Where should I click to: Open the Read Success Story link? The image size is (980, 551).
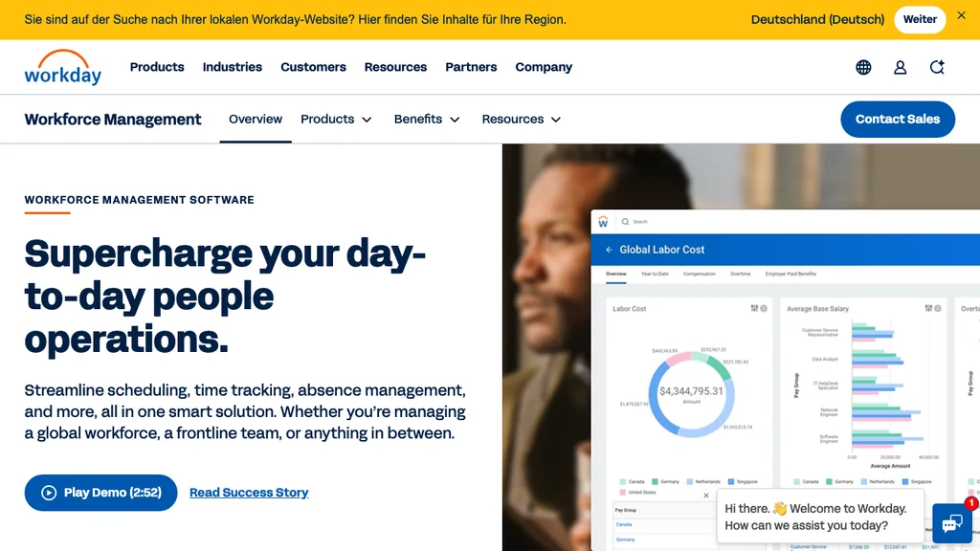click(x=249, y=493)
